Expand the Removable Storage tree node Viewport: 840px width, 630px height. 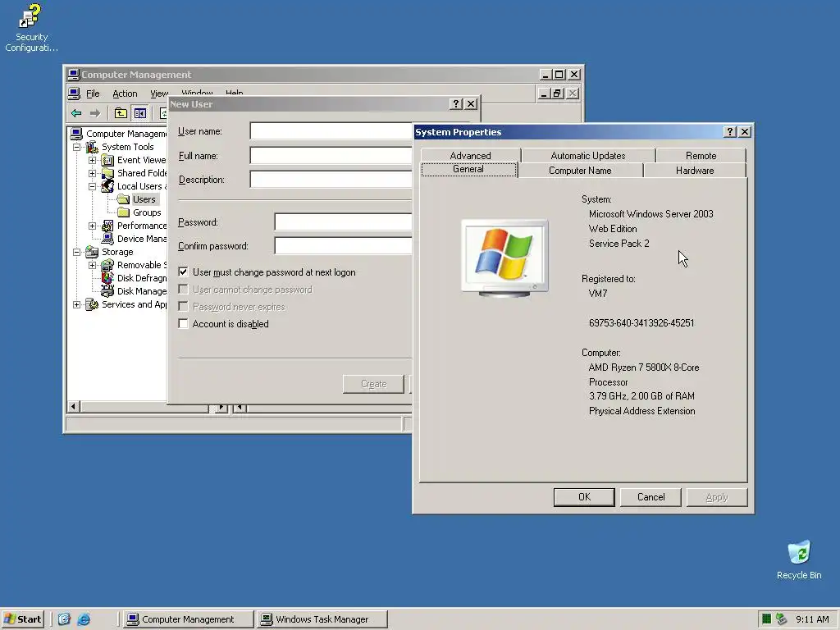92,265
